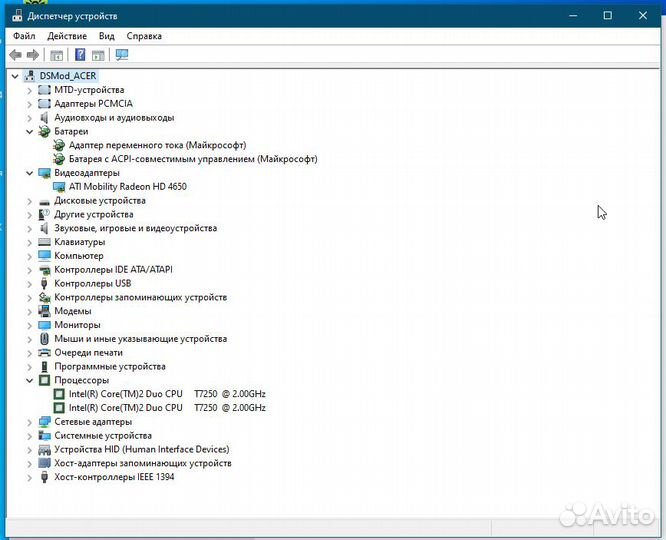Image resolution: width=666 pixels, height=540 pixels.
Task: Click Scan for hardware changes monitor icon
Action: point(122,55)
